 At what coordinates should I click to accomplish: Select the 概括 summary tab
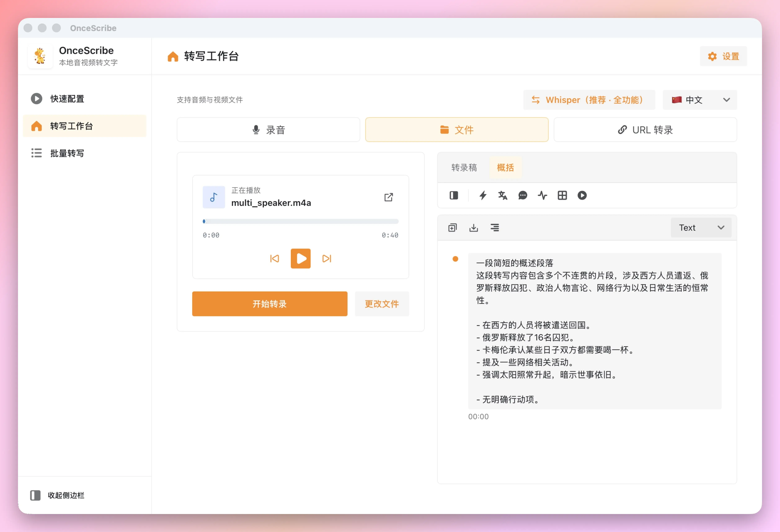(505, 167)
